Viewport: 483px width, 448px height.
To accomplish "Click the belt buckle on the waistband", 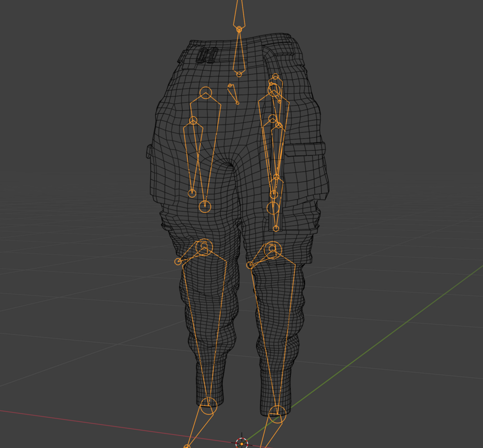I will coord(207,55).
